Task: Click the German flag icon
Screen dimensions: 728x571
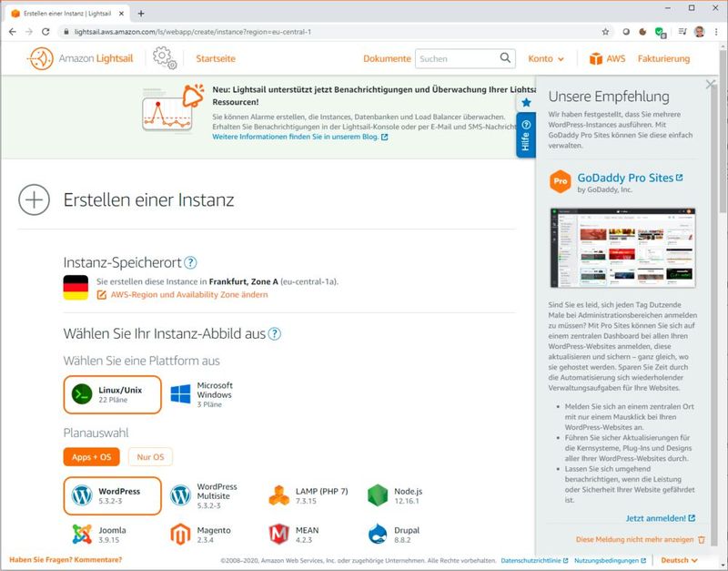Action: click(x=76, y=288)
